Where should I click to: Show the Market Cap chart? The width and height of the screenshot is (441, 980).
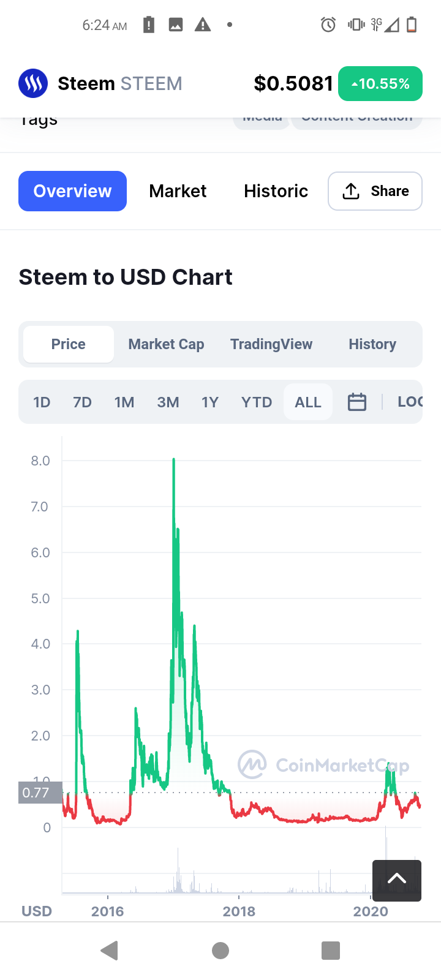click(166, 344)
